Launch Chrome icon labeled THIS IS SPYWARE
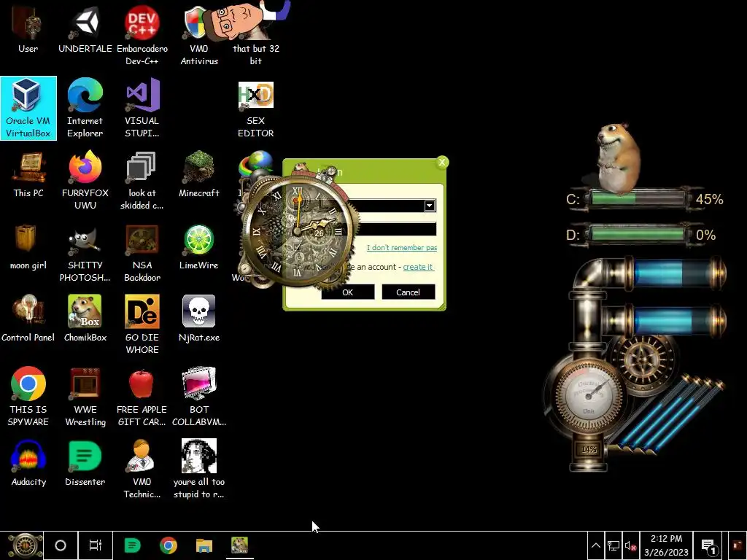747x560 pixels. click(x=28, y=396)
